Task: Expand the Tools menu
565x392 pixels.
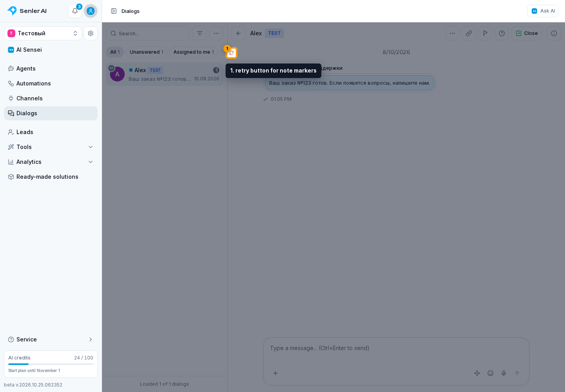Action: (x=51, y=147)
